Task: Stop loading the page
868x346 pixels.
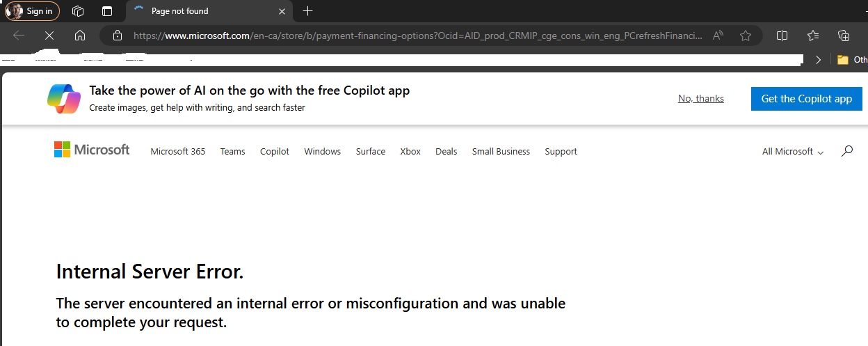Action: (x=49, y=36)
